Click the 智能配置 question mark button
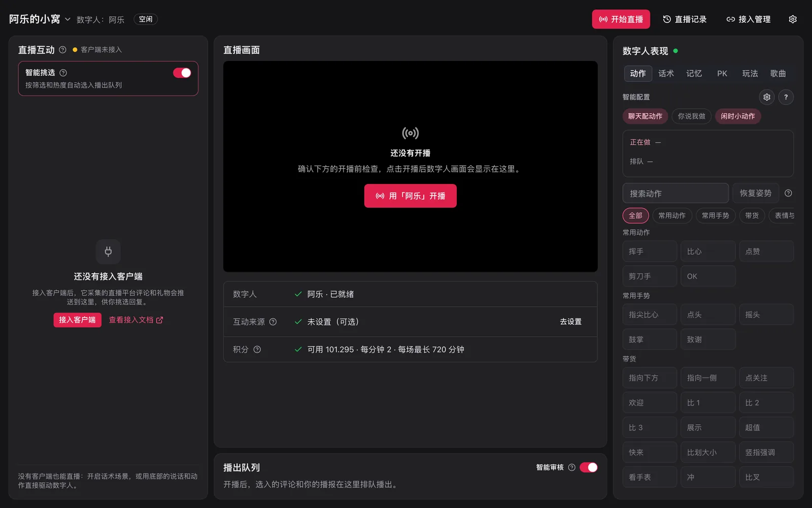The height and width of the screenshot is (508, 812). [786, 97]
